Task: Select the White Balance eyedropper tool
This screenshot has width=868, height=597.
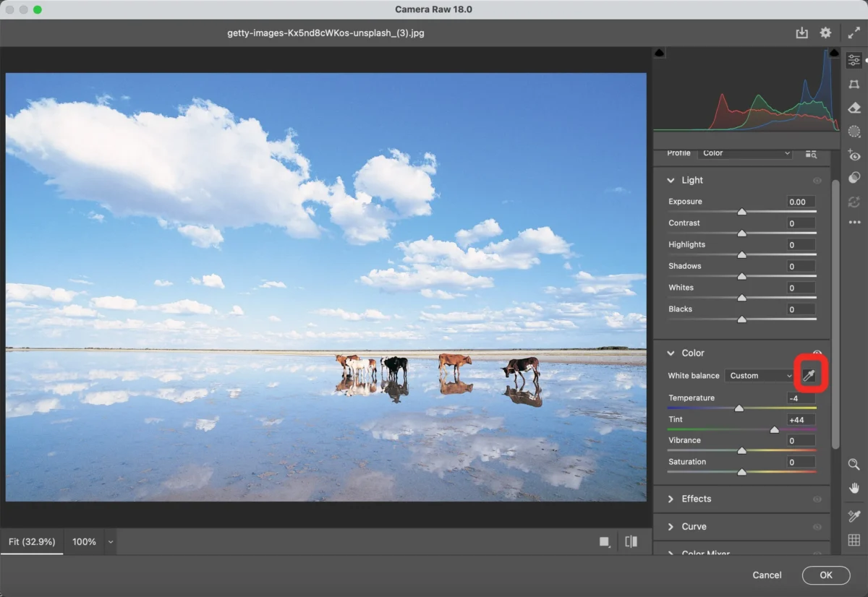Action: tap(808, 376)
